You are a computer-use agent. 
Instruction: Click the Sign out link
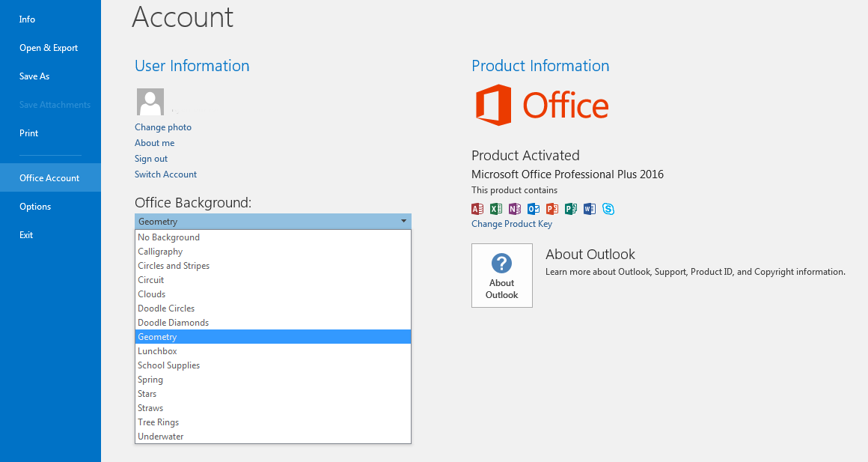point(151,159)
